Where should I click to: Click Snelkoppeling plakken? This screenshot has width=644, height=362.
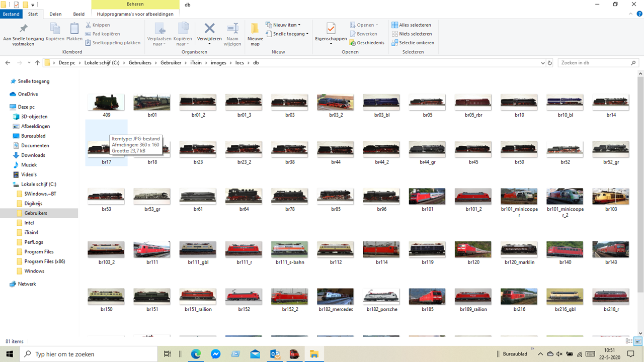pos(113,43)
